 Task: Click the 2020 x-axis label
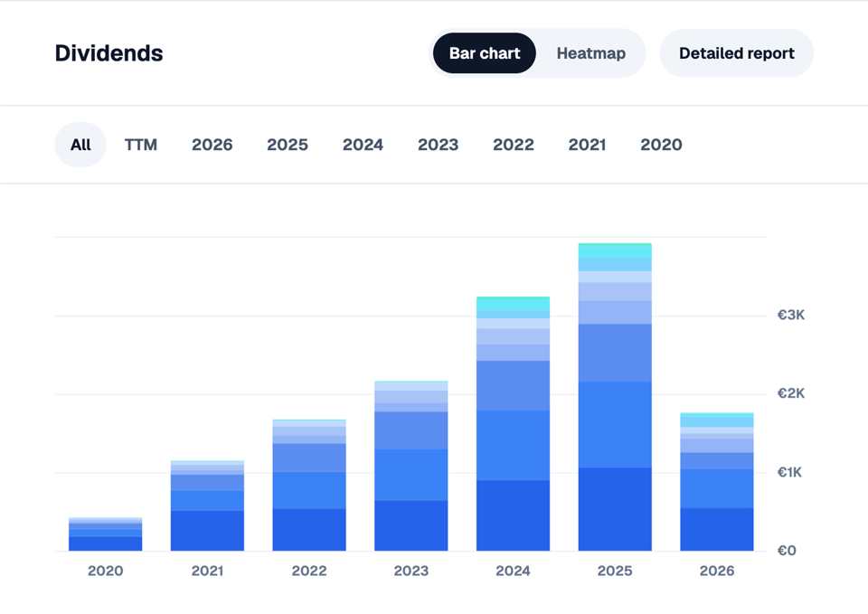[x=105, y=571]
